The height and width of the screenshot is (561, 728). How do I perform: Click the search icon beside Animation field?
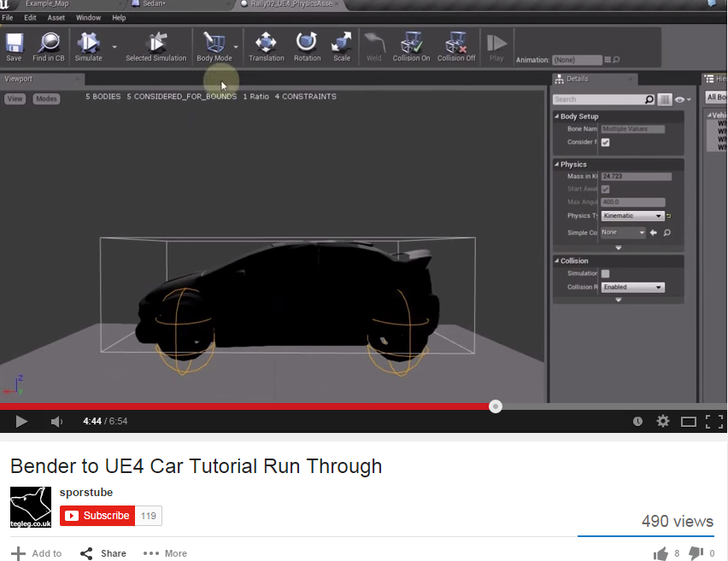pyautogui.click(x=617, y=60)
